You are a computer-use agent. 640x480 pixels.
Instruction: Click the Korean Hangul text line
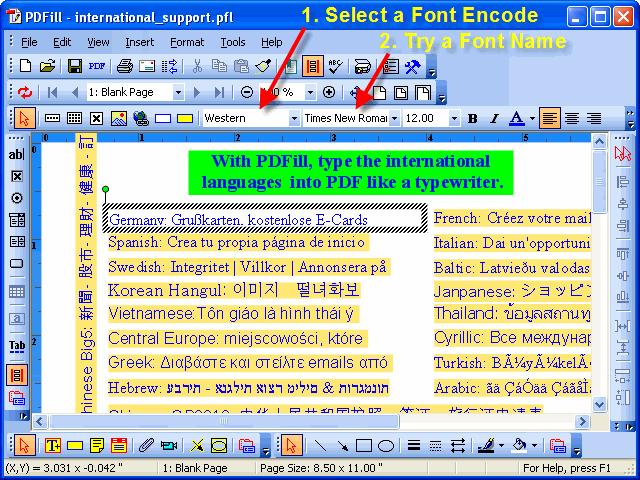coord(234,290)
